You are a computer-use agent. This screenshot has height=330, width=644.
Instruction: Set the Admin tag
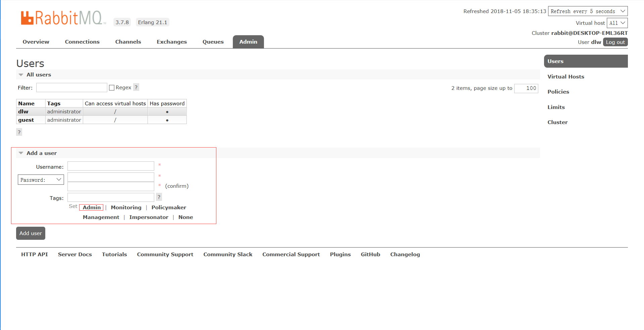92,207
